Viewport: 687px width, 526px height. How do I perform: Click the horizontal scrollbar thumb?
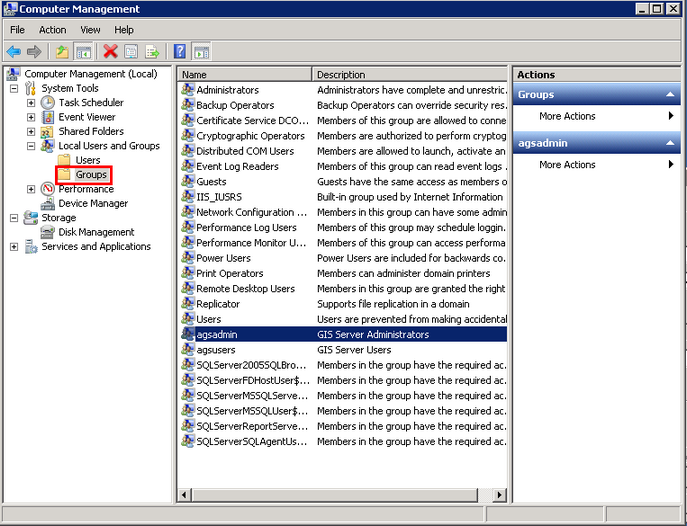click(x=334, y=495)
